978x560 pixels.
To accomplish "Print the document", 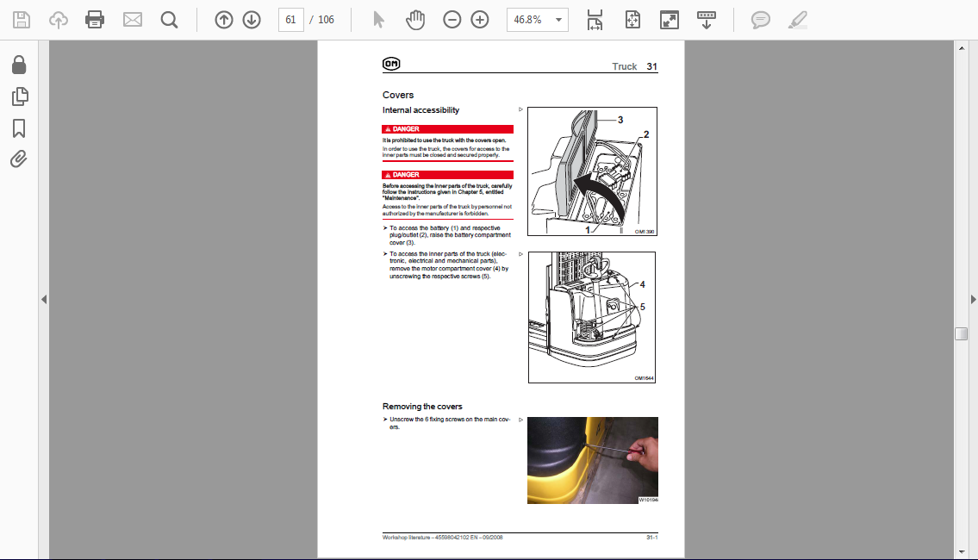I will point(95,20).
